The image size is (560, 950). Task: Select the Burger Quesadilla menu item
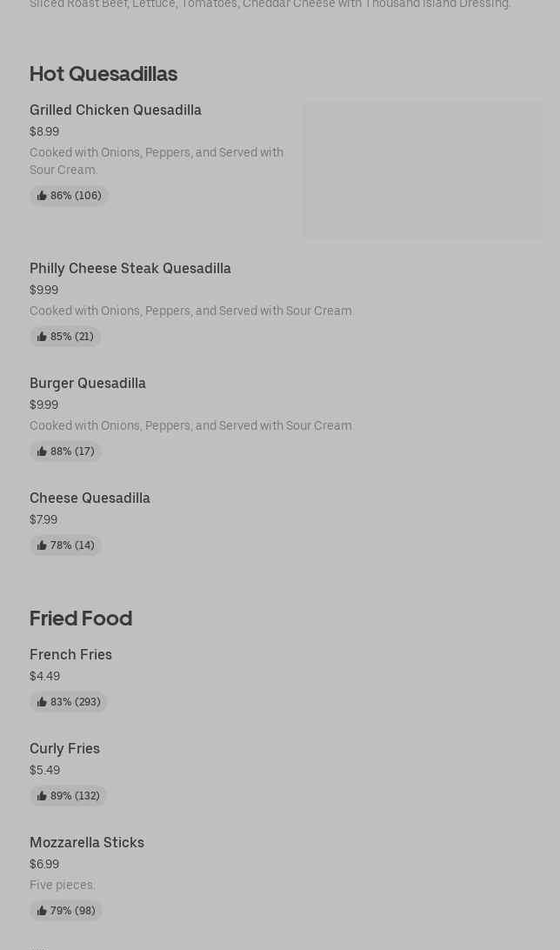point(88,384)
